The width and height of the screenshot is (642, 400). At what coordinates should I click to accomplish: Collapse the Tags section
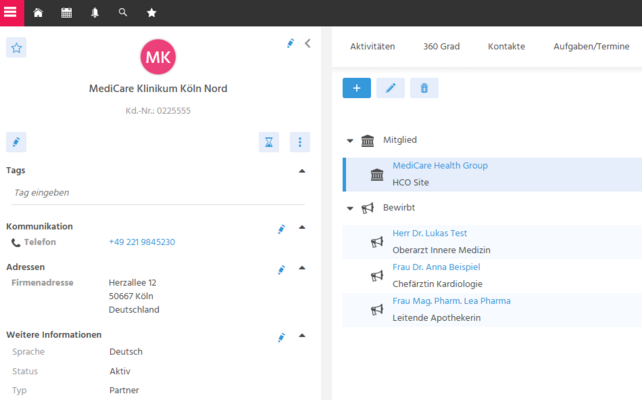pyautogui.click(x=303, y=170)
